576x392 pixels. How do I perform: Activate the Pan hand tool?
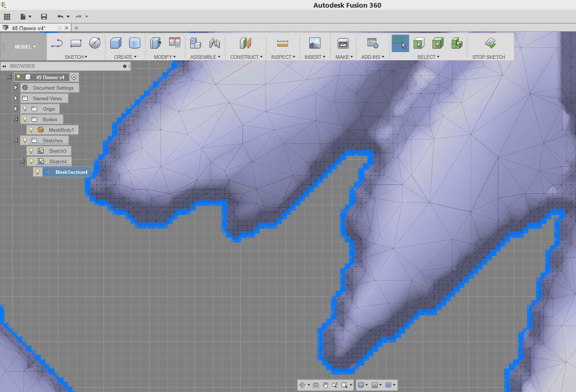(x=325, y=385)
